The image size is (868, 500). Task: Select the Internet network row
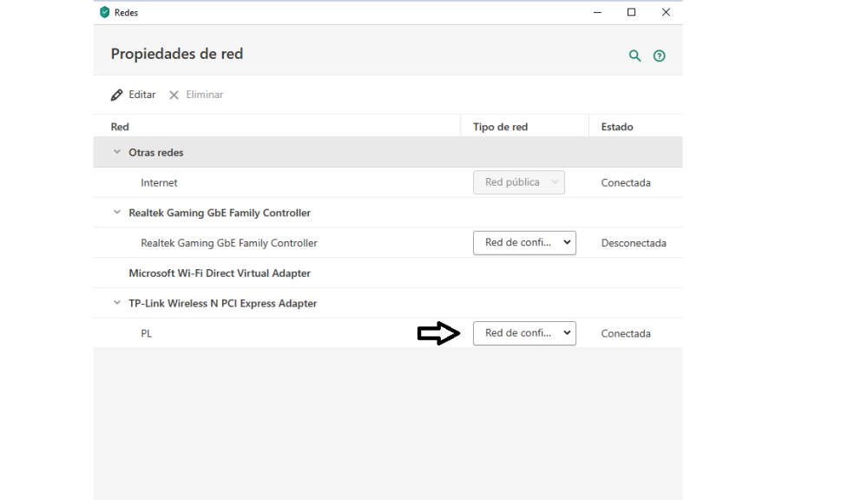tap(159, 182)
